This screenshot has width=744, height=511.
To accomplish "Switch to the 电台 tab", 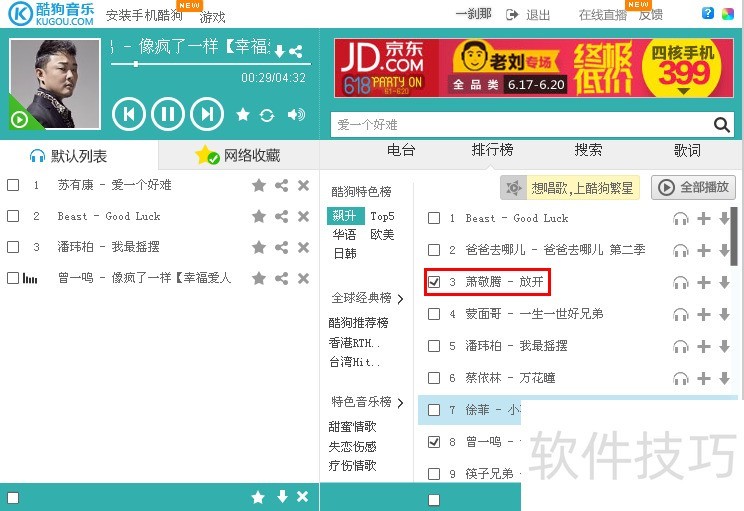I will 400,150.
